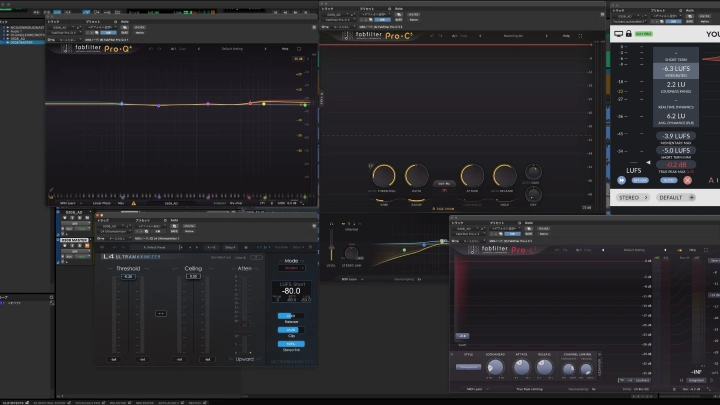The width and height of the screenshot is (720, 405).
Task: Open MIDI Learn menu in Pro-Q bottom bar
Action: point(71,203)
